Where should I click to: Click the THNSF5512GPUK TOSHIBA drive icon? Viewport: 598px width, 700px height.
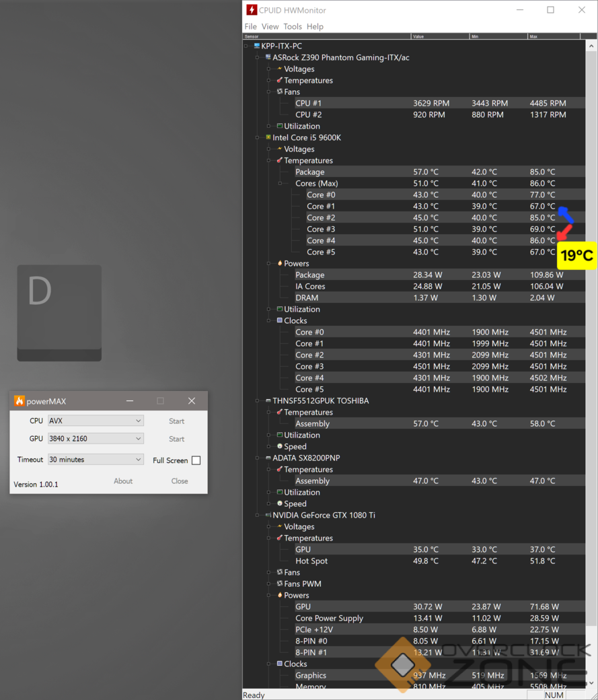268,400
